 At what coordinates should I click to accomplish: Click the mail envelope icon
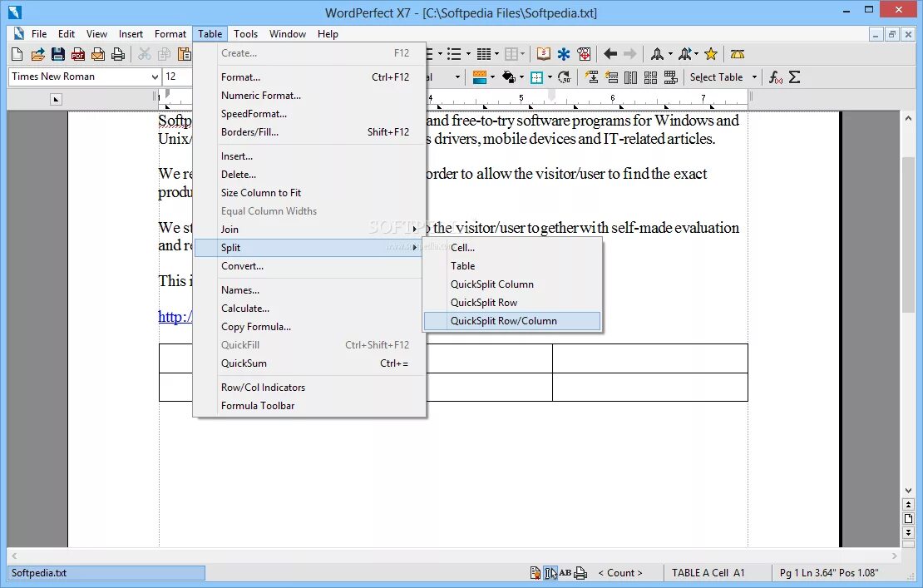(x=98, y=54)
